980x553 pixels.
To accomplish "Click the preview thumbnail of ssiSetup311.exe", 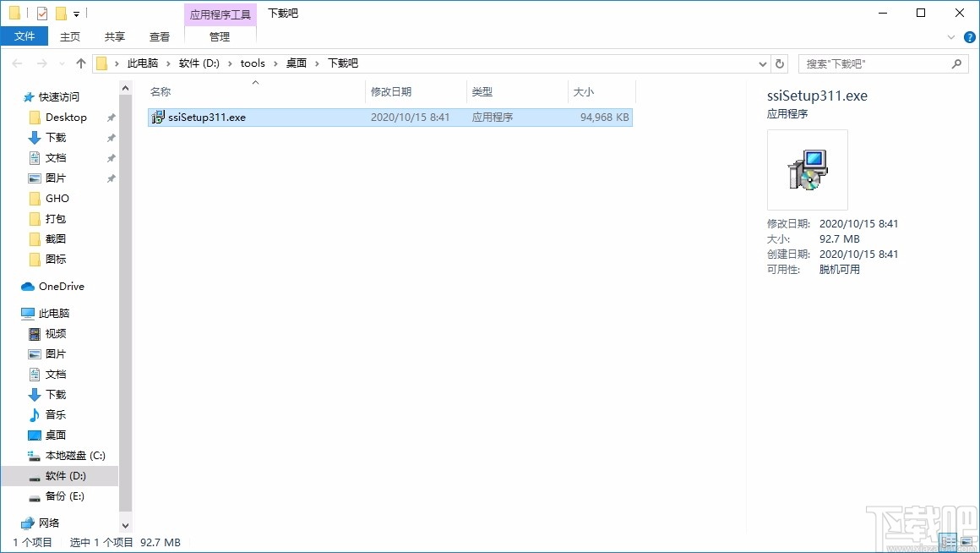I will [807, 169].
